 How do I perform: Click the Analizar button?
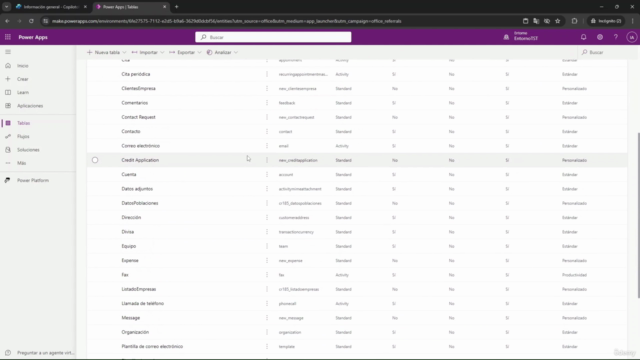point(219,52)
